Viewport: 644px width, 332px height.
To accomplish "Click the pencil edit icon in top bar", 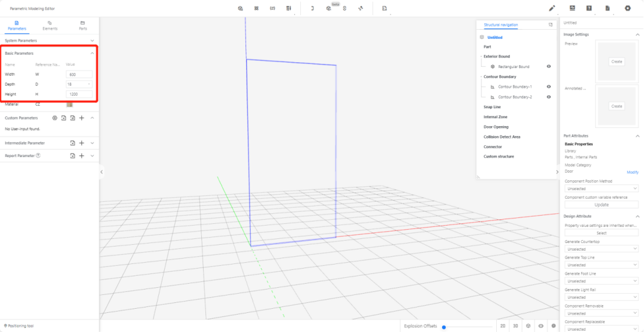I will click(552, 8).
